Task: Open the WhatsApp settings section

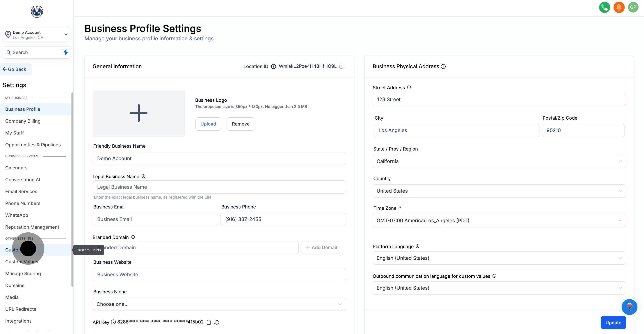Action: pyautogui.click(x=16, y=215)
